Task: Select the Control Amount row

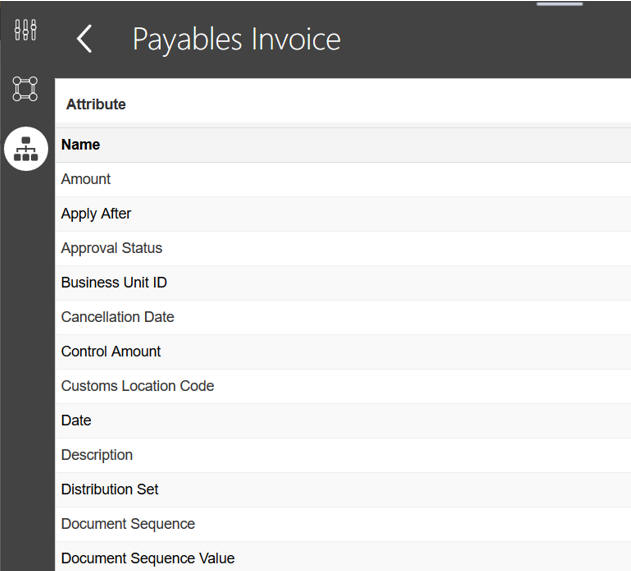Action: (x=343, y=352)
